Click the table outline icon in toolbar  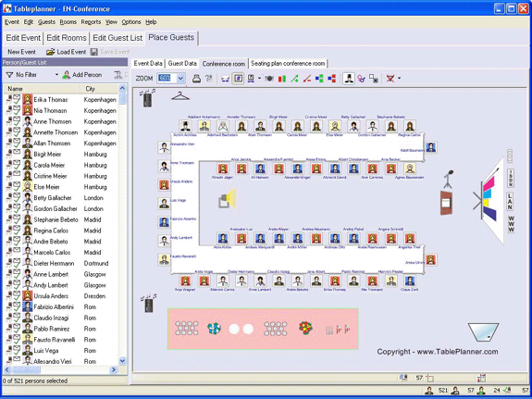pyautogui.click(x=225, y=79)
